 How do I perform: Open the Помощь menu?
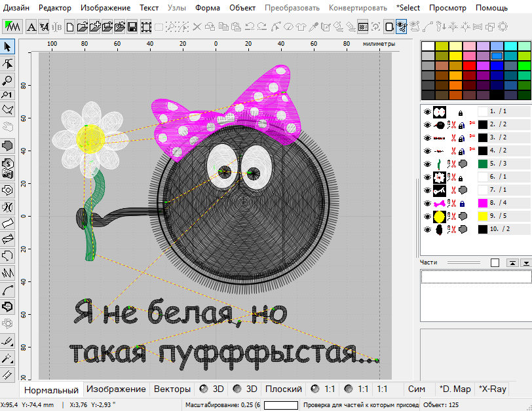(x=491, y=8)
